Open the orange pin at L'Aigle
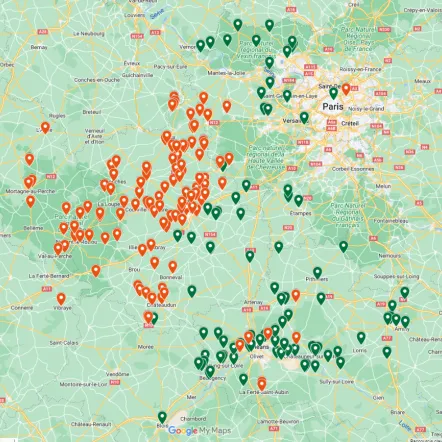442x442 pixels. coord(45,128)
